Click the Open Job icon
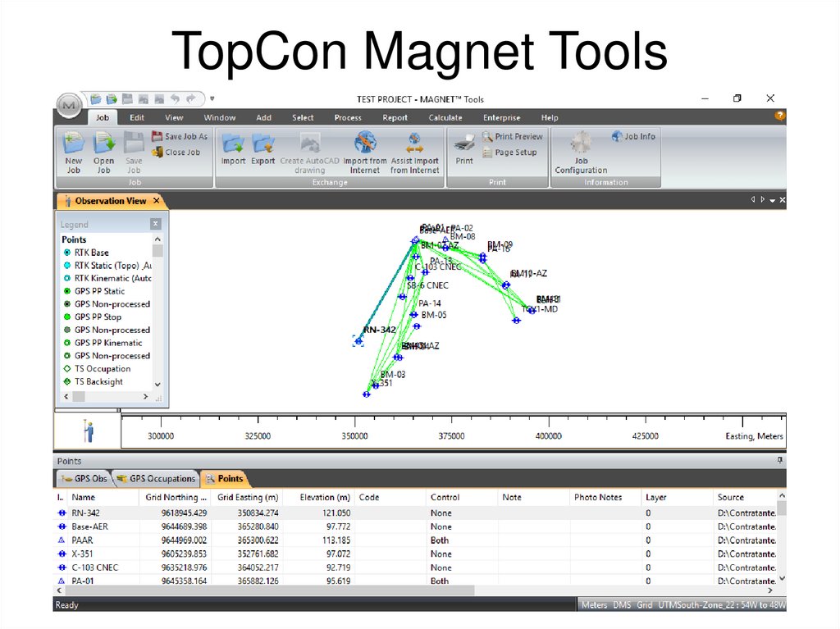This screenshot has height=629, width=840. click(x=103, y=153)
